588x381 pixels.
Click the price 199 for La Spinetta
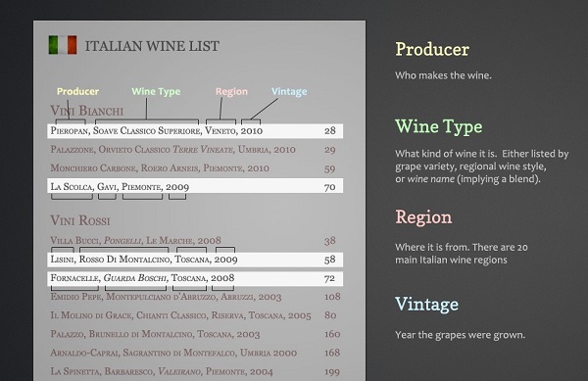click(332, 372)
